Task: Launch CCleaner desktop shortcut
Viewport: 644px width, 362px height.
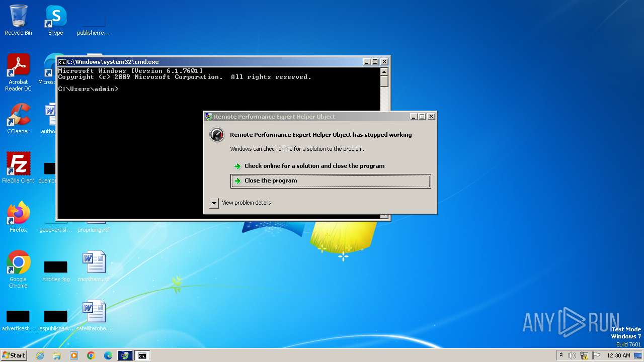Action: click(x=18, y=119)
